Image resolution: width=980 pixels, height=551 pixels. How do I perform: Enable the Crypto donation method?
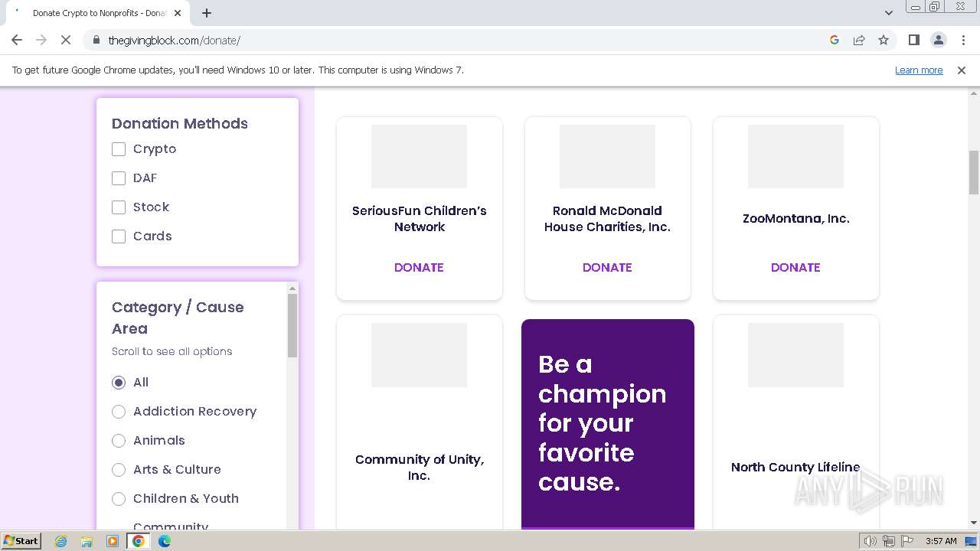click(119, 149)
